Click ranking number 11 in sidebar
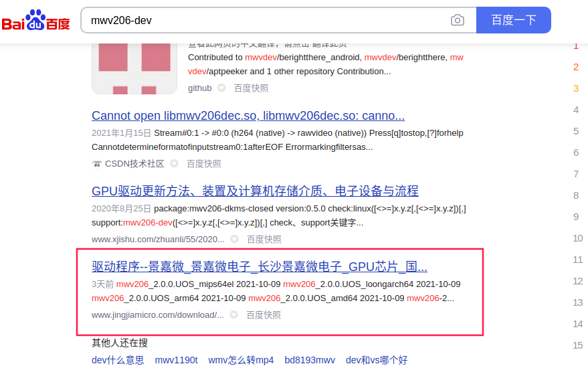 point(577,260)
